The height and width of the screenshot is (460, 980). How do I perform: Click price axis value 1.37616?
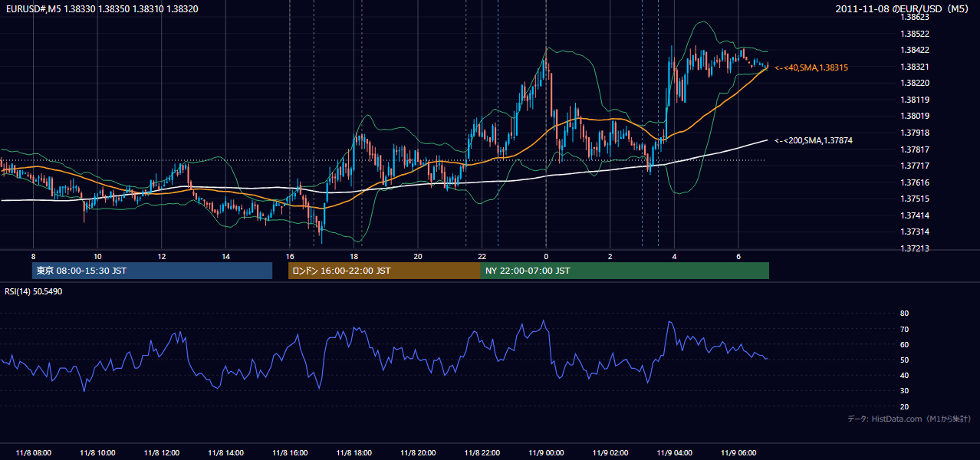pyautogui.click(x=914, y=182)
